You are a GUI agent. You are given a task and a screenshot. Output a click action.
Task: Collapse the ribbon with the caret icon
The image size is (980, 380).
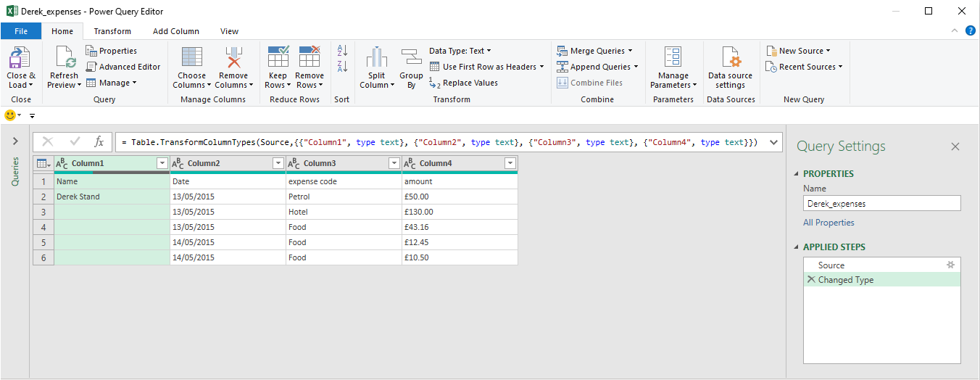click(954, 30)
